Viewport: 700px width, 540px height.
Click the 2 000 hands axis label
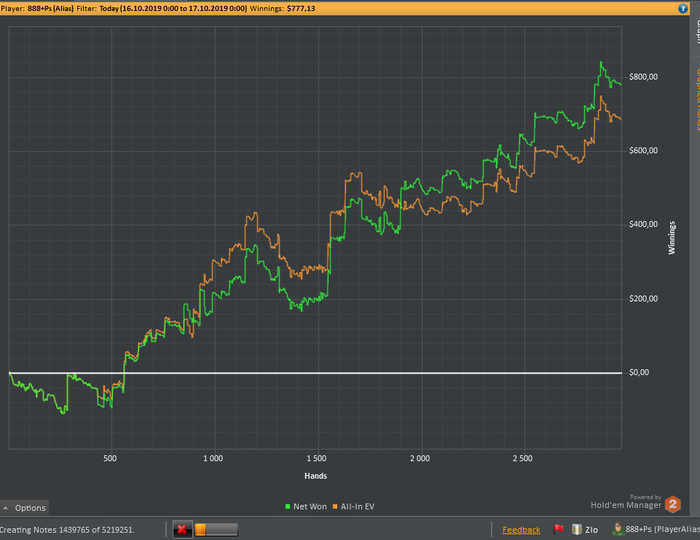[x=420, y=458]
